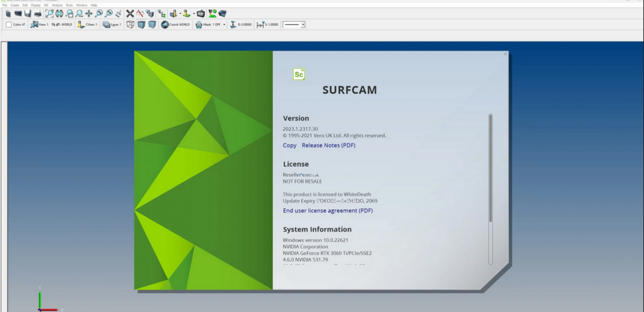Click the version number 2023.1.2317.30
The image size is (644, 312).
pyautogui.click(x=300, y=129)
